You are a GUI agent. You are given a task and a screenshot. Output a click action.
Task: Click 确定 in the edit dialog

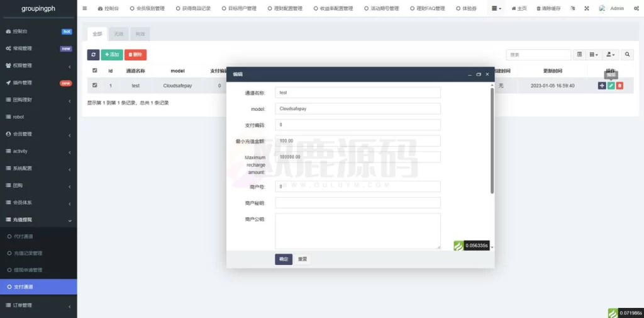point(284,259)
